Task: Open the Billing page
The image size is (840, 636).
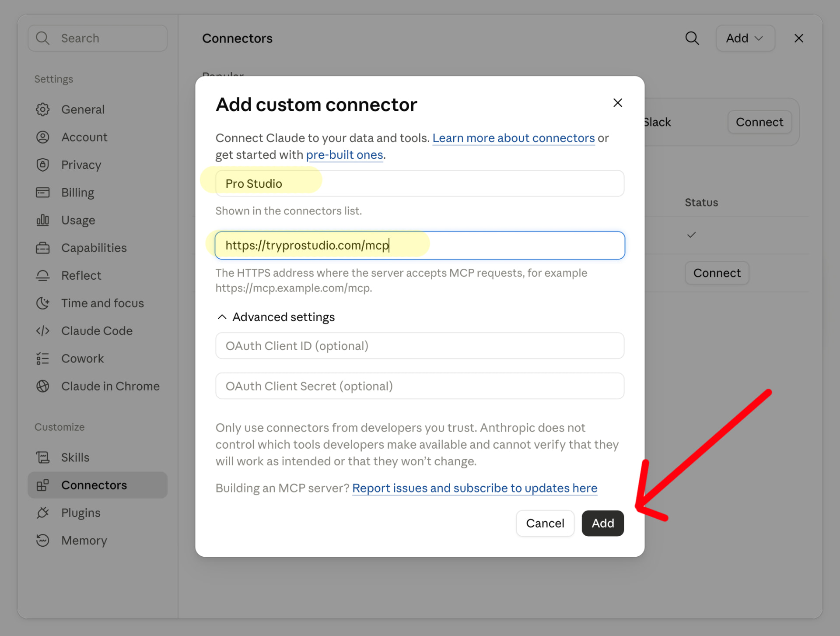Action: click(98, 192)
